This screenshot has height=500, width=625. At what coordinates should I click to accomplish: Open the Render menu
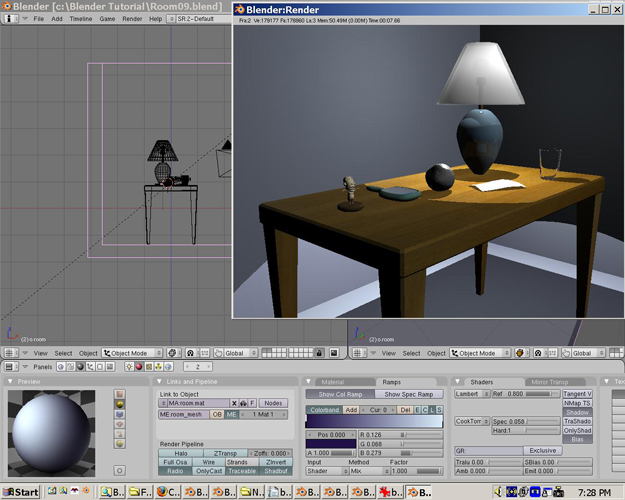131,19
